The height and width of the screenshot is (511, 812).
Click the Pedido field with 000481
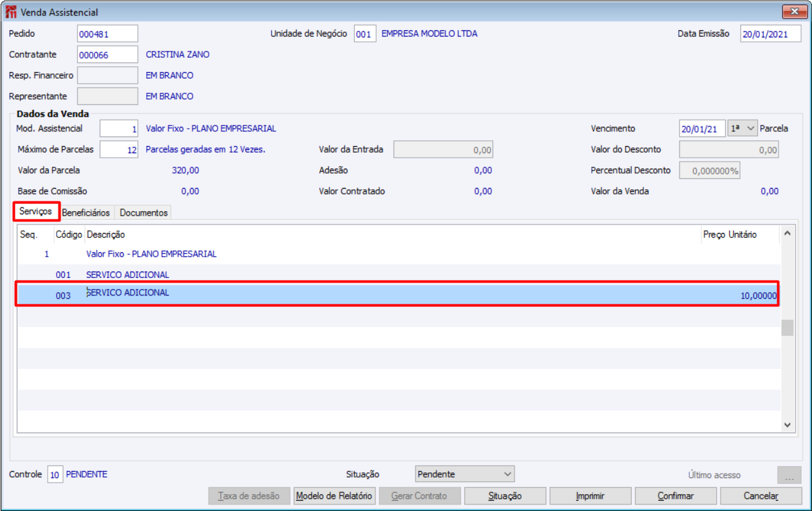click(x=108, y=33)
